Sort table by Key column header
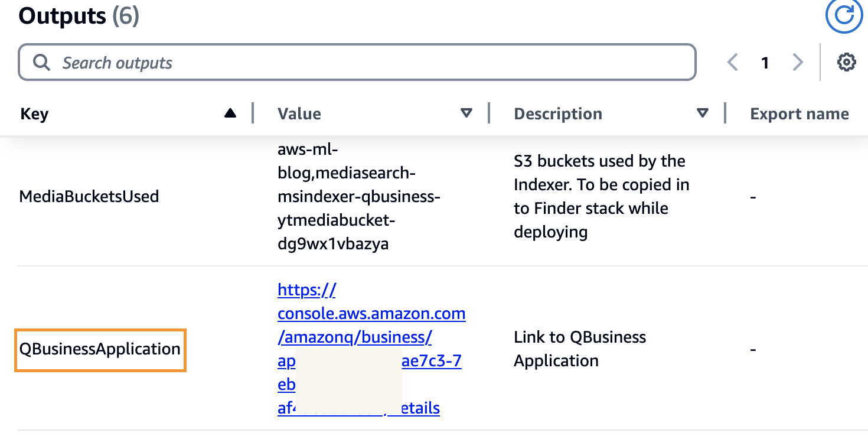Image resolution: width=868 pixels, height=436 pixels. (x=34, y=113)
